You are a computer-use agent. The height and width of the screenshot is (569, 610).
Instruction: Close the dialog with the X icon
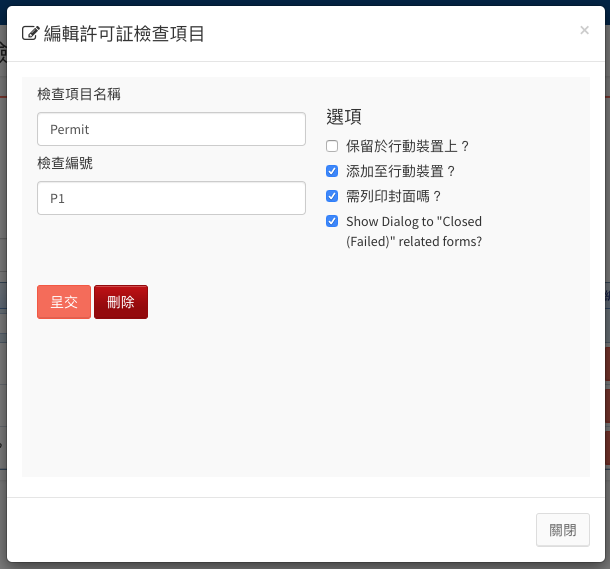[584, 30]
